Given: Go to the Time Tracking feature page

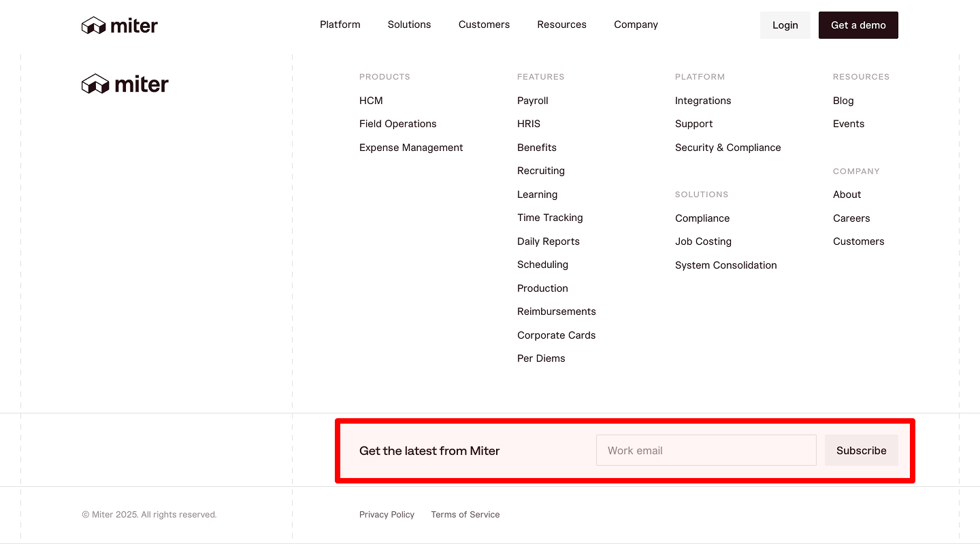Looking at the screenshot, I should [x=550, y=217].
